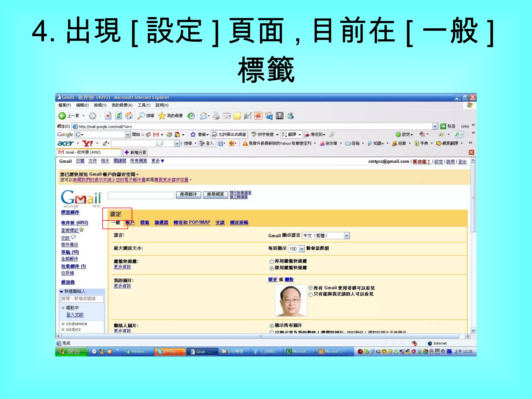Click the Yahoo Y! toolbar logo
Image resolution: width=532 pixels, height=399 pixels.
click(x=87, y=143)
